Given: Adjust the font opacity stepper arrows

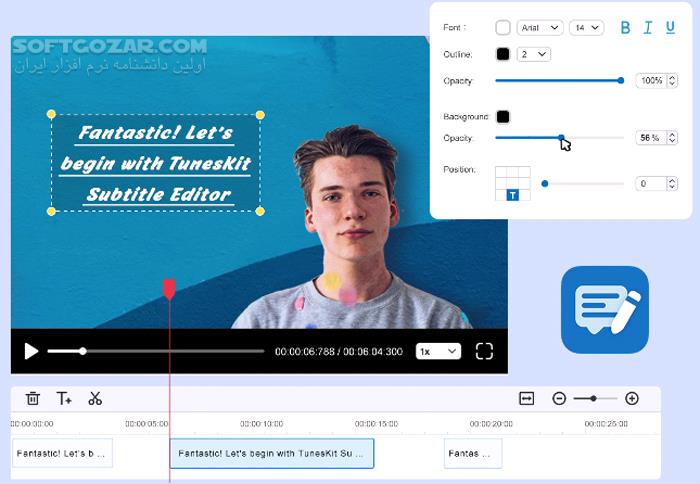Looking at the screenshot, I should coord(672,80).
